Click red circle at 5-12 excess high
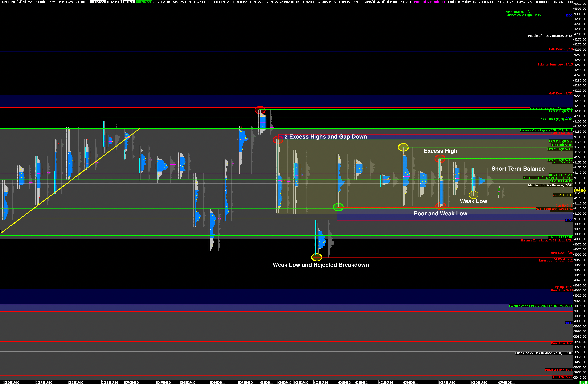Viewport: 588px width, 384px height. click(x=440, y=159)
